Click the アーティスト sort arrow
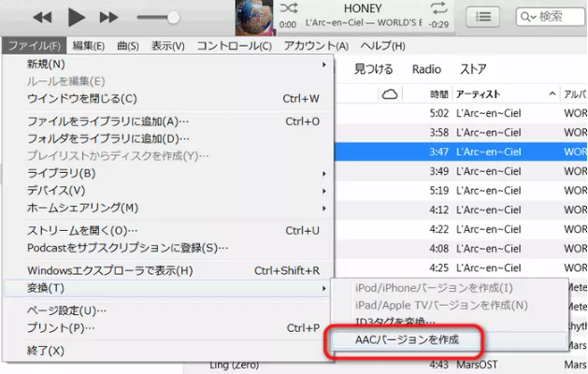The width and height of the screenshot is (588, 374). coord(552,93)
